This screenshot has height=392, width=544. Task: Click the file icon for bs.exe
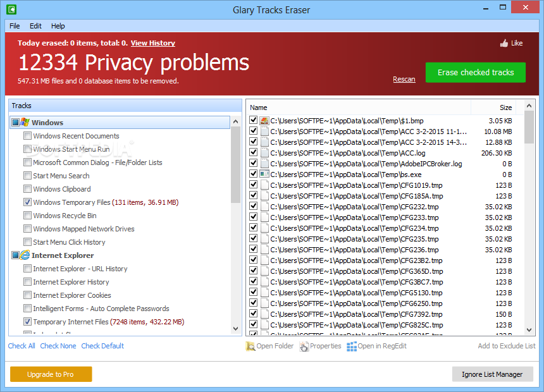click(x=264, y=174)
